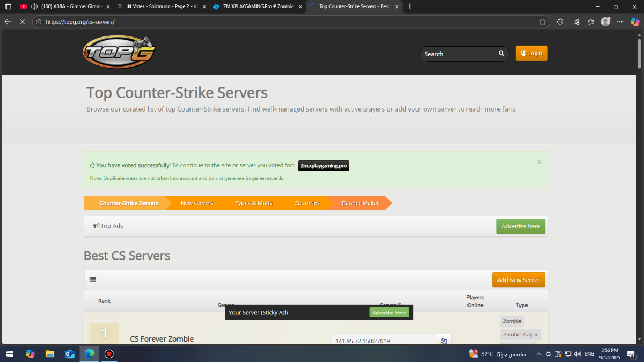Viewport: 644px width, 362px height.
Task: Open the Edge settings and more menu
Action: tap(620, 22)
